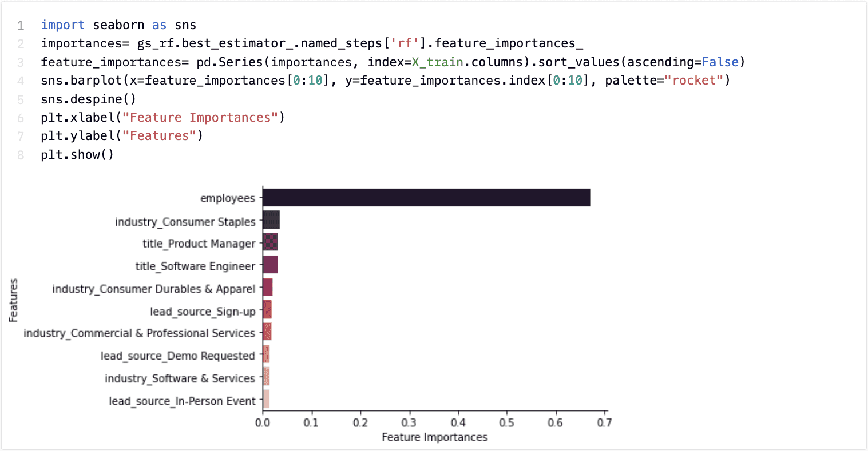
Task: Click the "rocket" palette string in the code
Action: [x=693, y=81]
